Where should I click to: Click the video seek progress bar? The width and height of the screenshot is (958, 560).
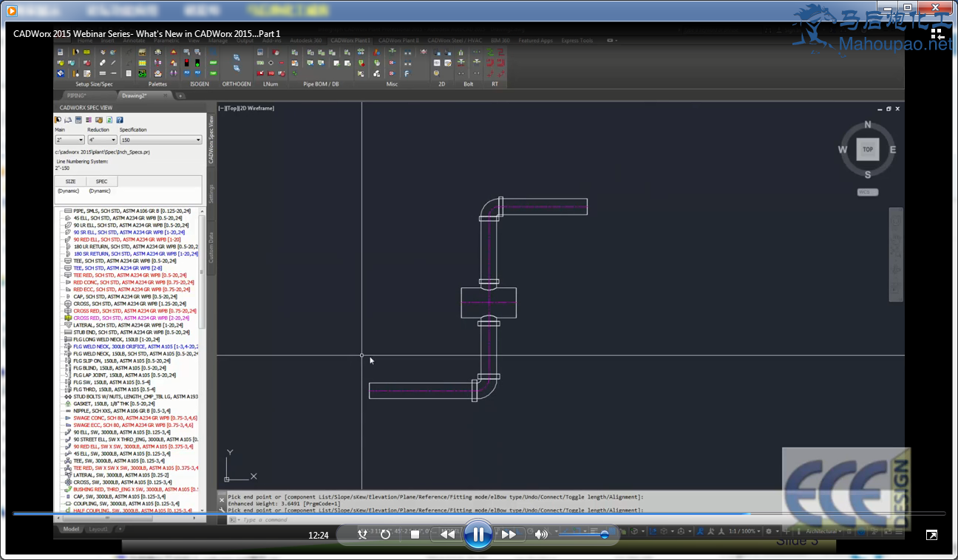tap(479, 513)
